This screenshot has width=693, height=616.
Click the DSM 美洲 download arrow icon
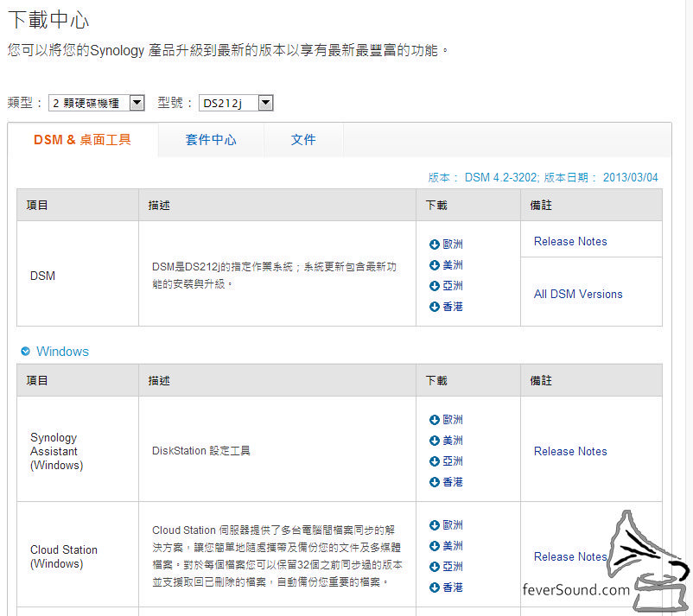click(434, 265)
